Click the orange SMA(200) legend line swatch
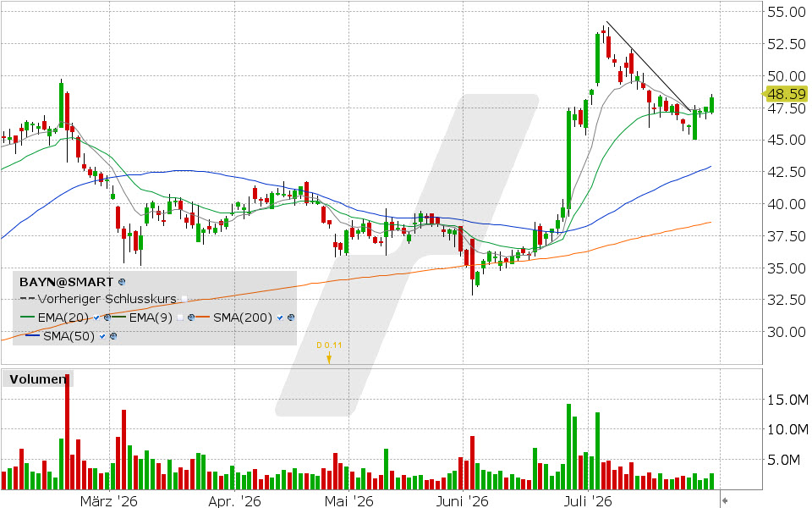The height and width of the screenshot is (508, 812). tap(202, 317)
